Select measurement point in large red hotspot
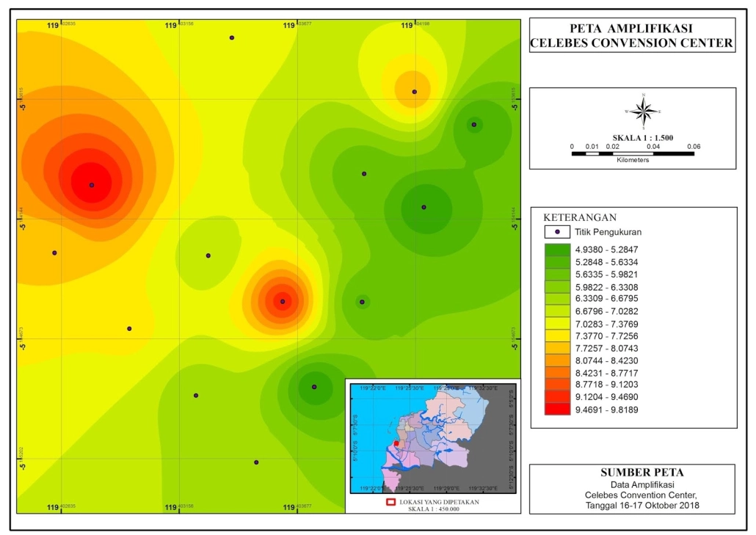The height and width of the screenshot is (535, 756). coord(92,185)
